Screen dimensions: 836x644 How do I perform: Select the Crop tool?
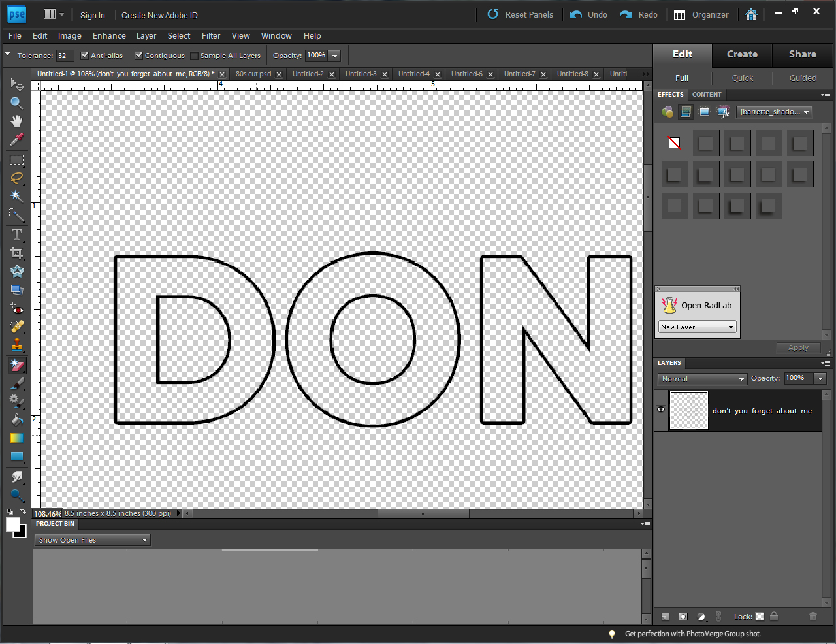click(x=16, y=253)
